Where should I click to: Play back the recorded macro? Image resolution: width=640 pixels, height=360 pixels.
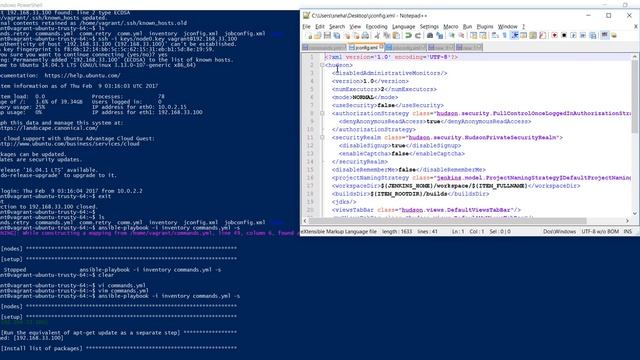click(x=573, y=36)
